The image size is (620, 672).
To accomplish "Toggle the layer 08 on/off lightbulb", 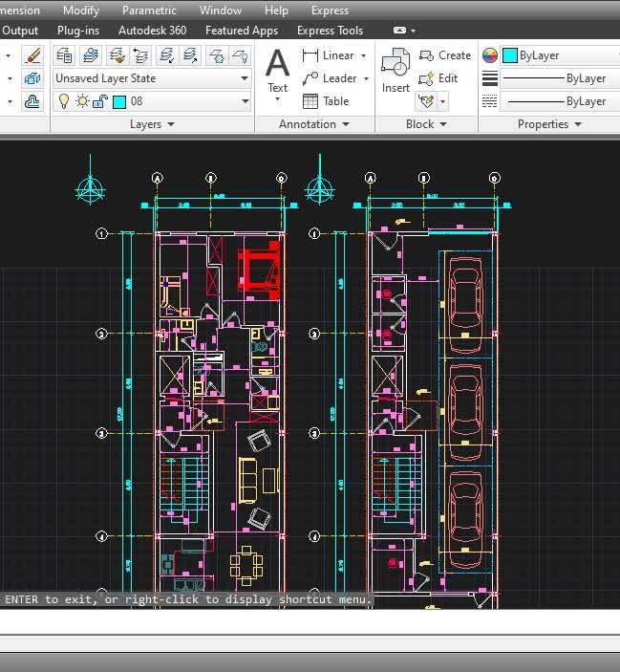I will [64, 101].
